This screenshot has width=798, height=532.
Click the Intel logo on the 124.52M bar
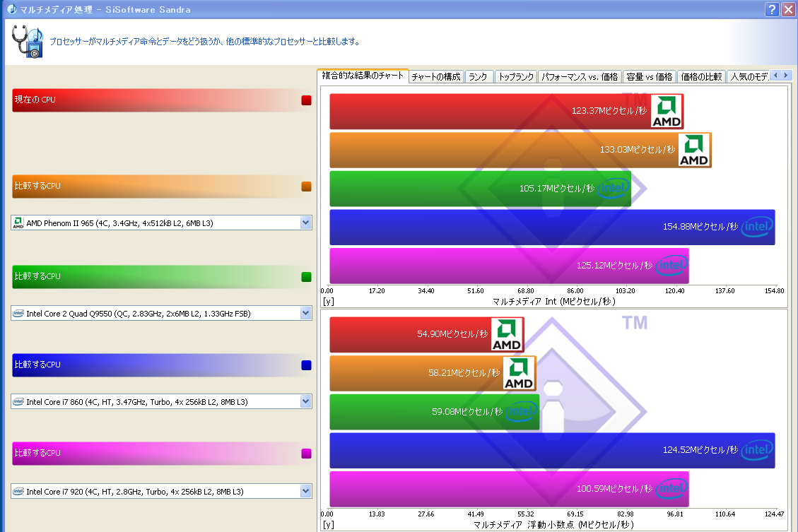pos(757,450)
